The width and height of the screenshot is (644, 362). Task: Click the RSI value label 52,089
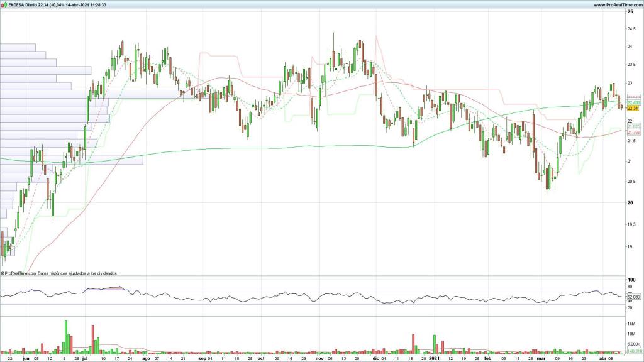pyautogui.click(x=634, y=297)
